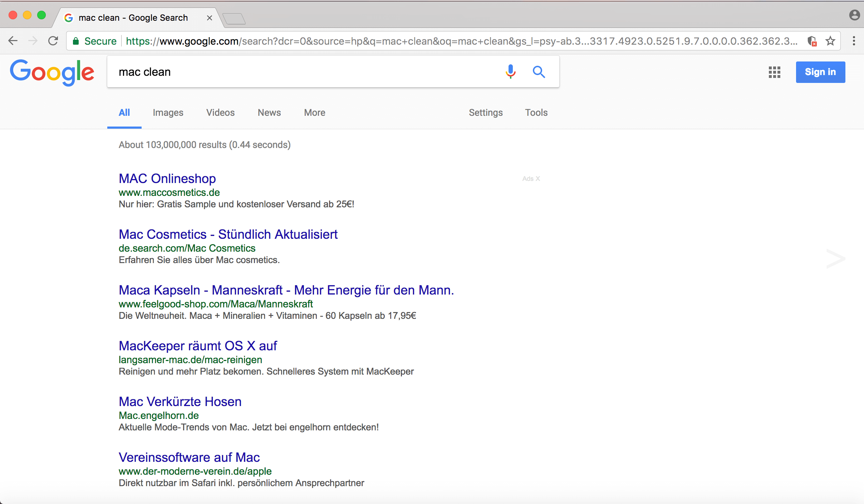Switch to the News tab

[269, 113]
